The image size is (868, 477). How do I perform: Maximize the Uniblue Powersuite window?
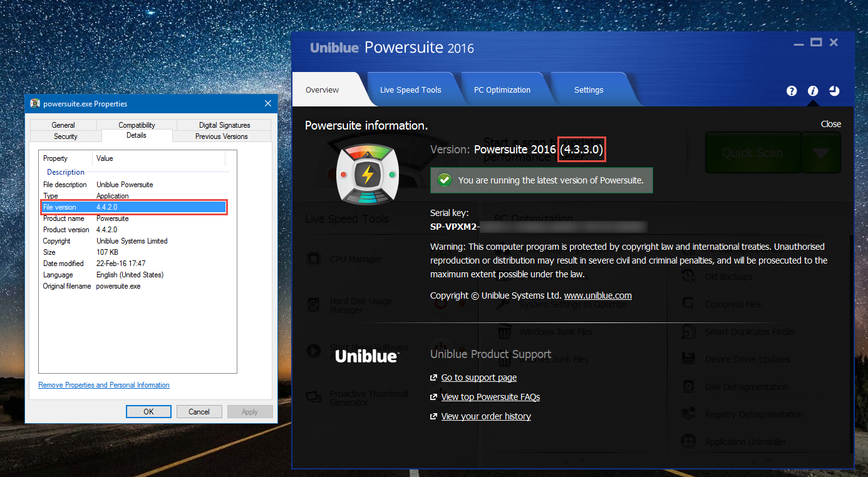click(815, 43)
